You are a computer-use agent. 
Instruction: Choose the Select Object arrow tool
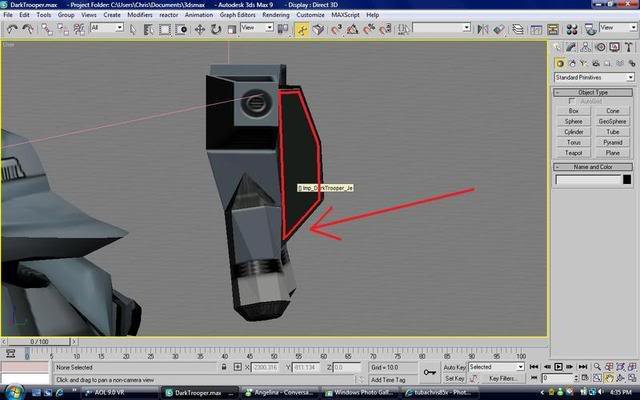click(133, 29)
